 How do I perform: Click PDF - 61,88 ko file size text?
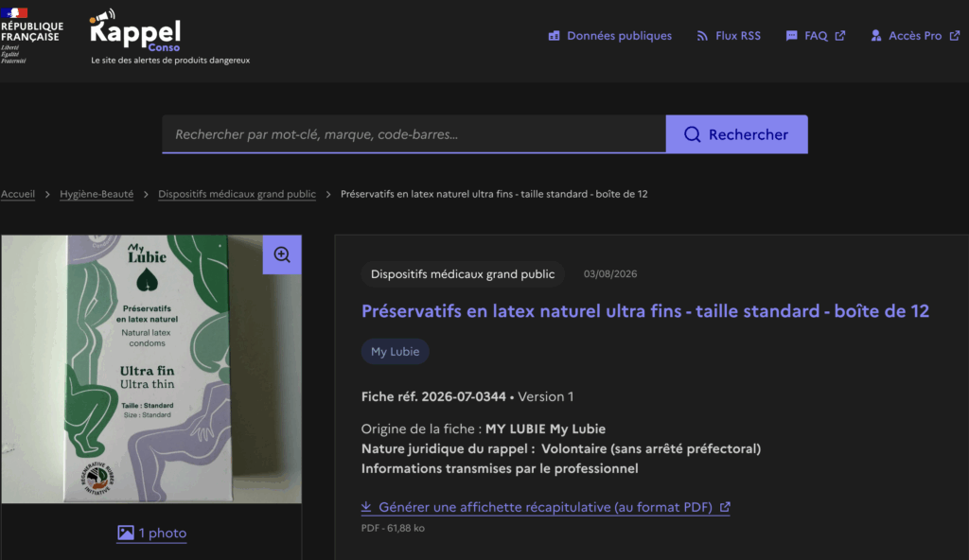[393, 528]
